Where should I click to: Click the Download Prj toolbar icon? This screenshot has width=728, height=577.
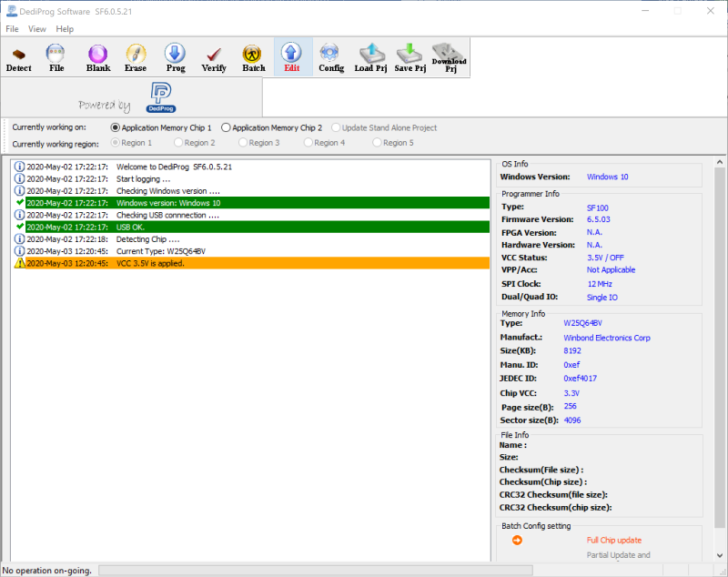(449, 58)
